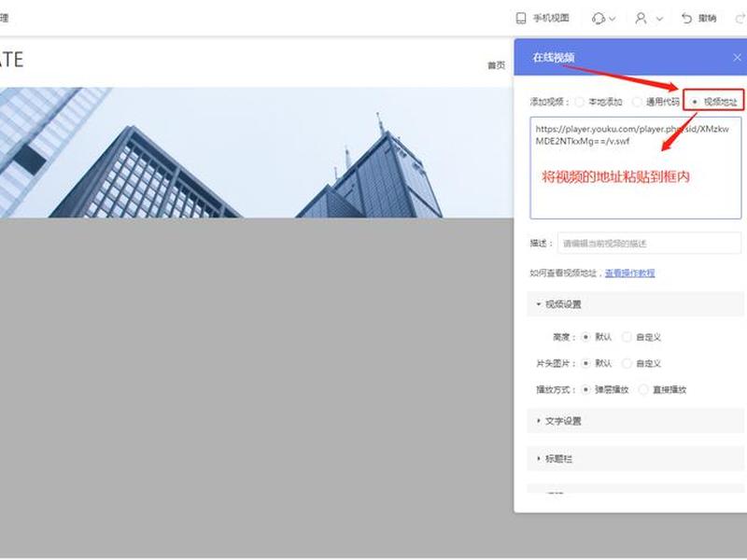Select the 本地添加 radio option

579,102
